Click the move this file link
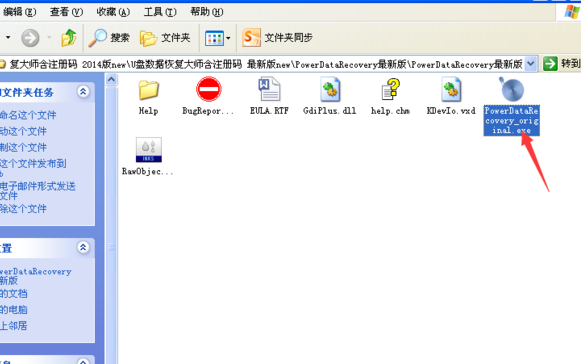Image resolution: width=581 pixels, height=364 pixels. click(x=23, y=131)
